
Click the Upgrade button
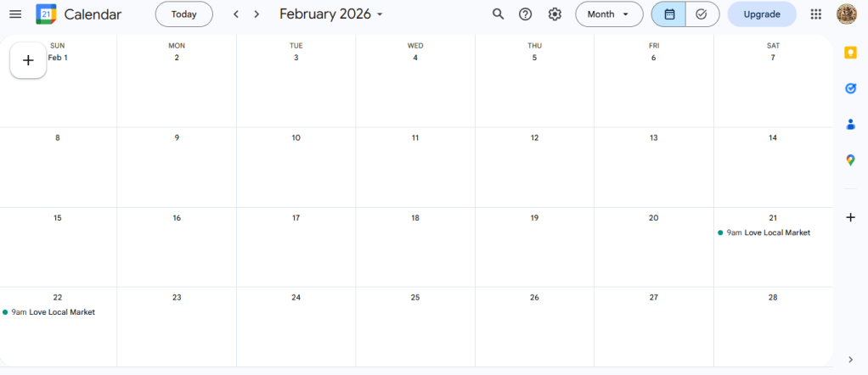[762, 14]
